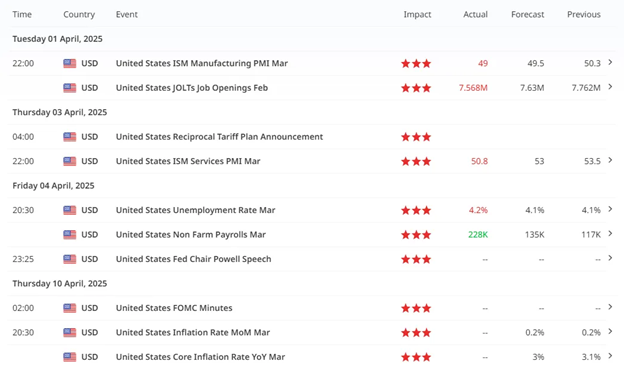This screenshot has width=624, height=367.
Task: Open United States Core Inflation Rate YoY Mar event
Action: 200,357
